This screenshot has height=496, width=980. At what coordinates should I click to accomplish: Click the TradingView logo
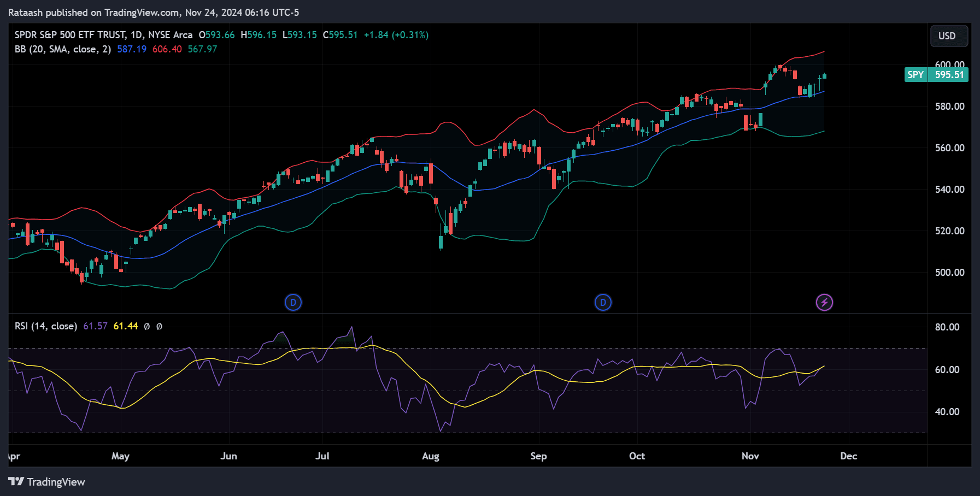(x=47, y=482)
